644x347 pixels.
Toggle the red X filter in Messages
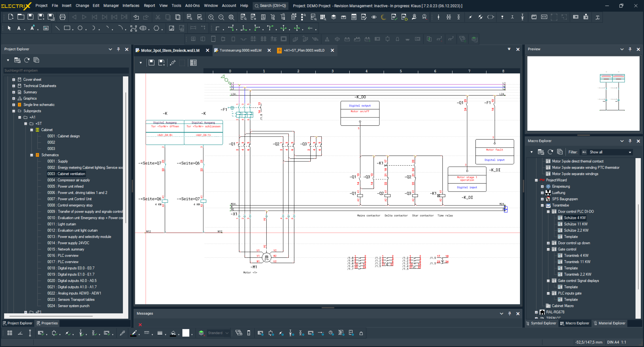tap(140, 325)
